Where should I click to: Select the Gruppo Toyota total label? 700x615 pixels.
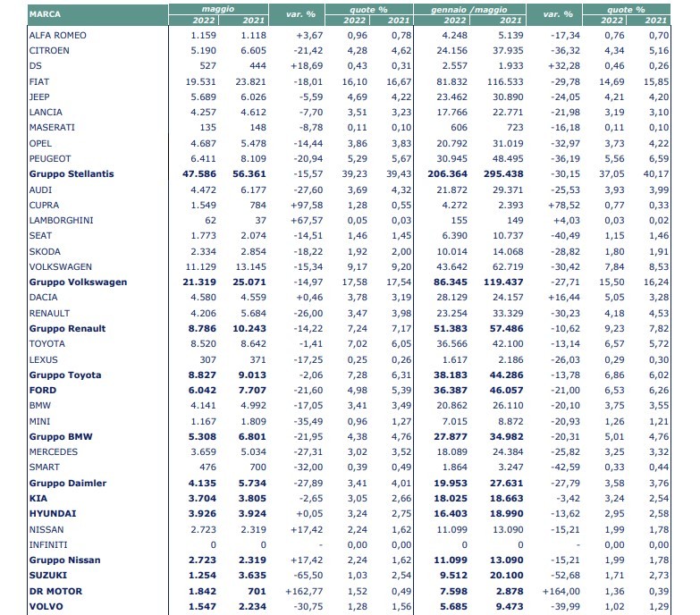click(65, 375)
